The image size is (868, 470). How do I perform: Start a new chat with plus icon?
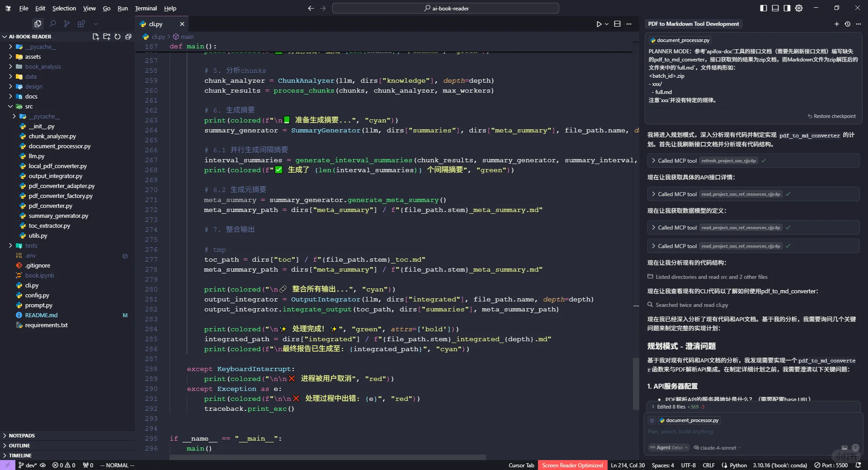[836, 24]
